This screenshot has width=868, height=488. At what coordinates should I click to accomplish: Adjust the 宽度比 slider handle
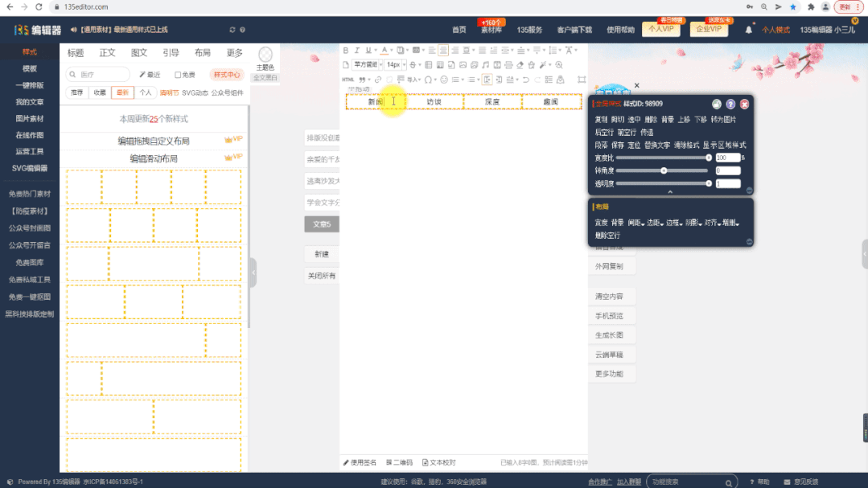point(709,158)
